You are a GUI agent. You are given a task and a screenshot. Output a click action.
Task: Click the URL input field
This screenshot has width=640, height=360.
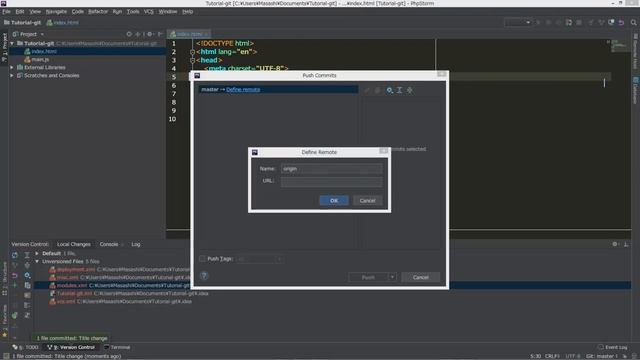pos(331,181)
